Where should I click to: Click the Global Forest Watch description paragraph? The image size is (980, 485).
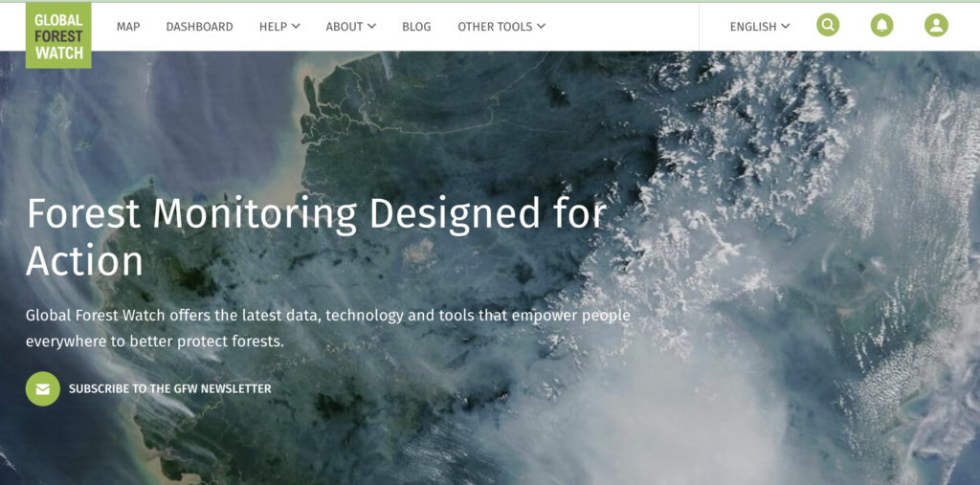pos(327,327)
